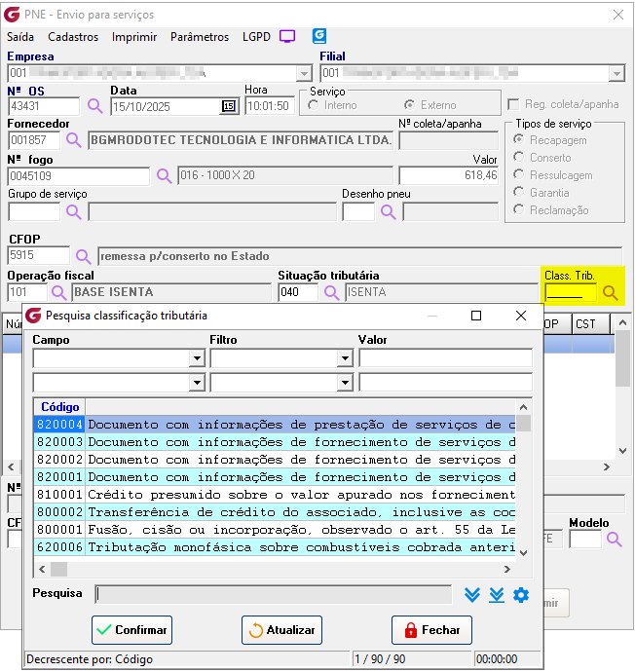Click the Pesquisa text field
635x672 pixels.
(274, 594)
